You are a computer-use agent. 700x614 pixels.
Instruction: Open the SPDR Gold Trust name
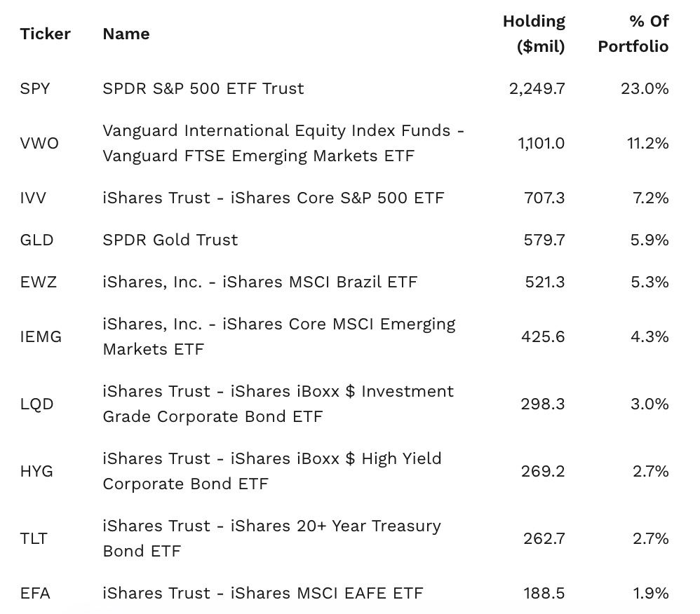click(x=170, y=240)
